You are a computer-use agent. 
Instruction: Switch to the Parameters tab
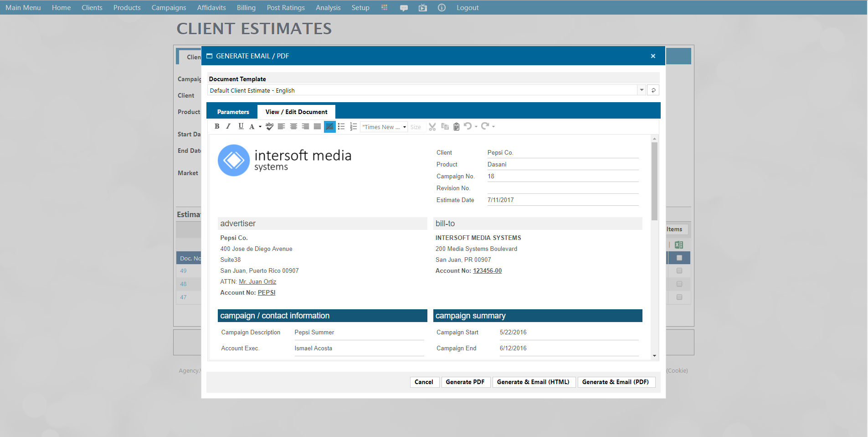coord(233,112)
